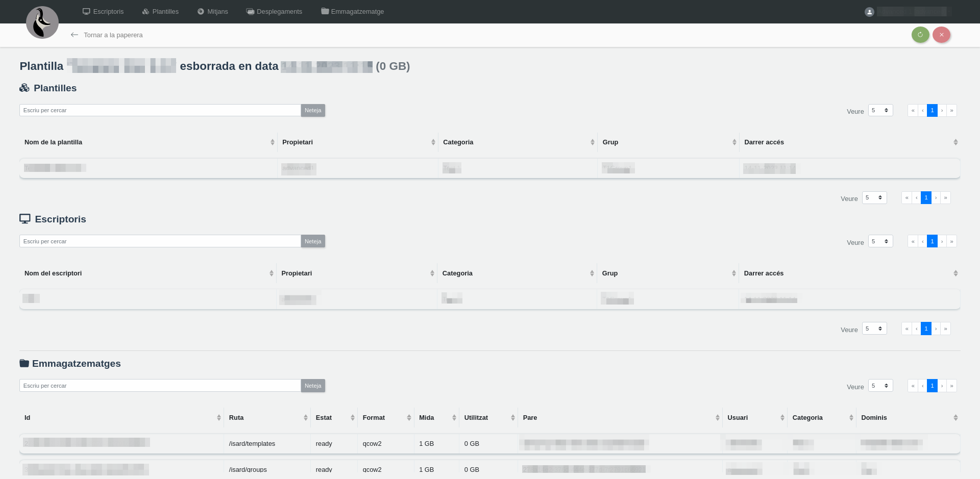This screenshot has height=479, width=980.
Task: Focus the Escriptoris search input field
Action: pyautogui.click(x=160, y=241)
